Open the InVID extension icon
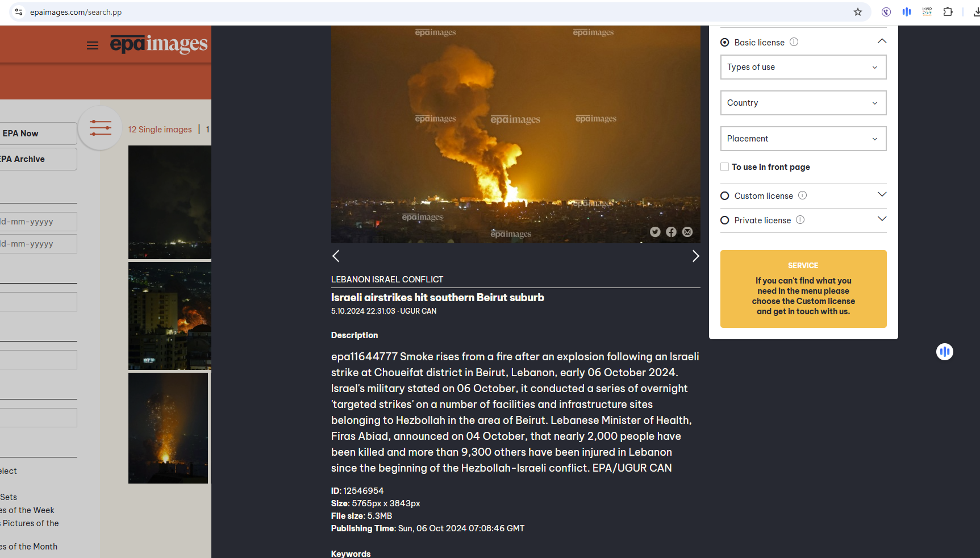This screenshot has height=558, width=980. 927,12
